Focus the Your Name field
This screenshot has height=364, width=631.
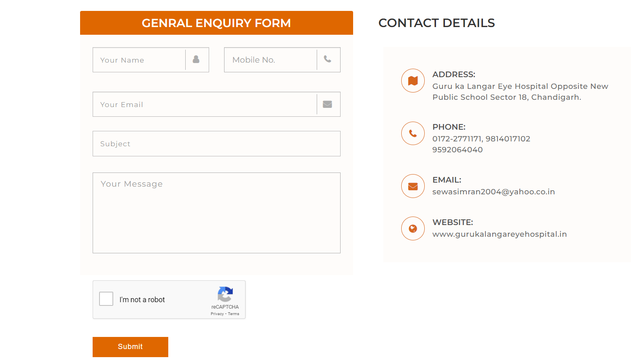pos(139,60)
